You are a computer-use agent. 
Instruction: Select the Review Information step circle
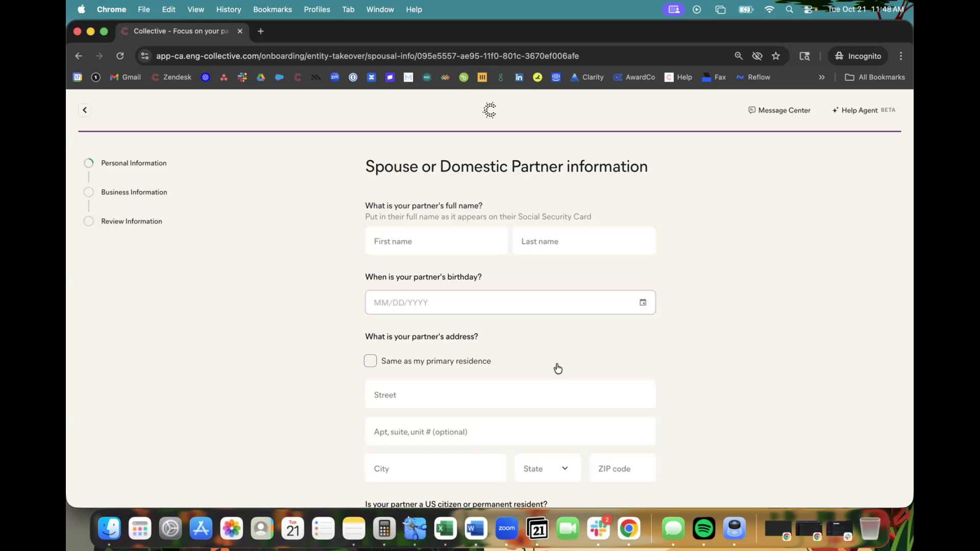(x=89, y=221)
